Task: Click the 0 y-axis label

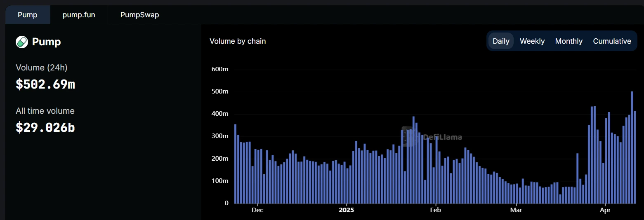Action: click(x=226, y=203)
